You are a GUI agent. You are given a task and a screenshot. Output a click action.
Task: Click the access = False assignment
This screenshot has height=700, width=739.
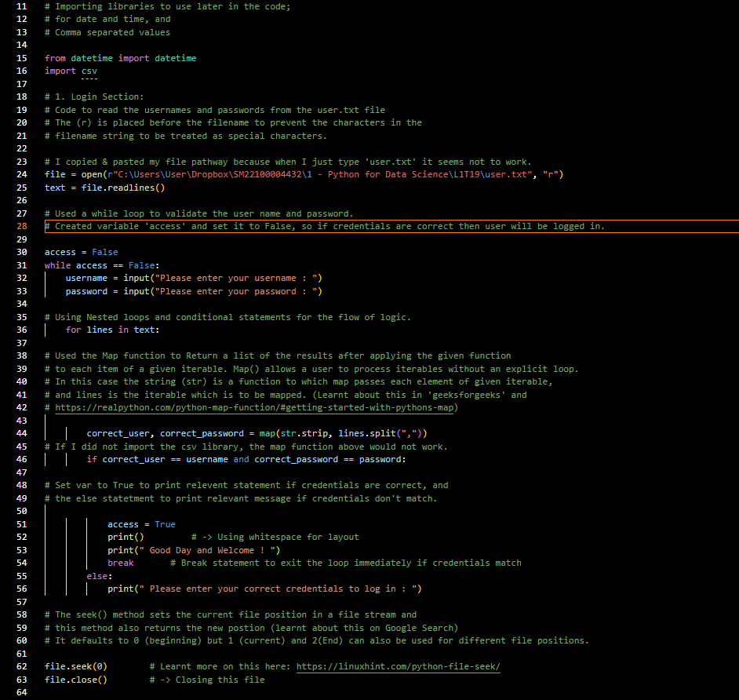(78, 251)
